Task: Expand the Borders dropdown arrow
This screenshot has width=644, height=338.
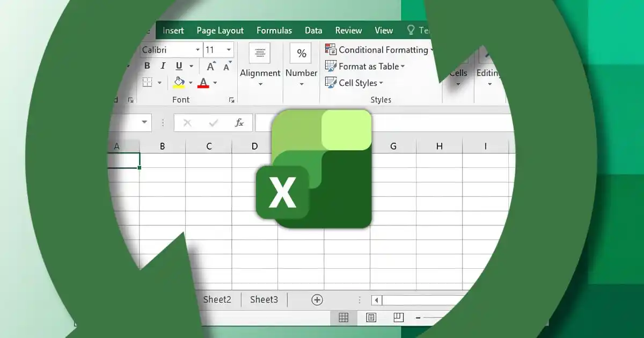Action: [x=159, y=83]
